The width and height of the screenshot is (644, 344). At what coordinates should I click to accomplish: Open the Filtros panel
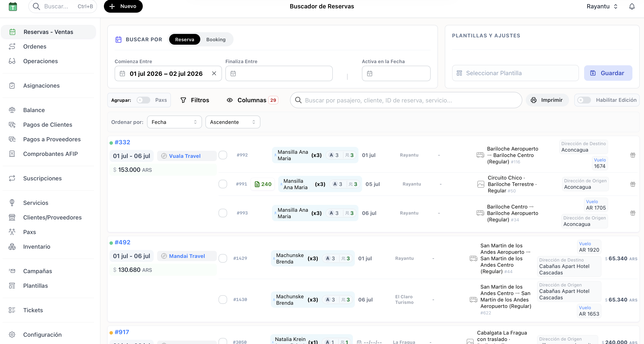195,100
